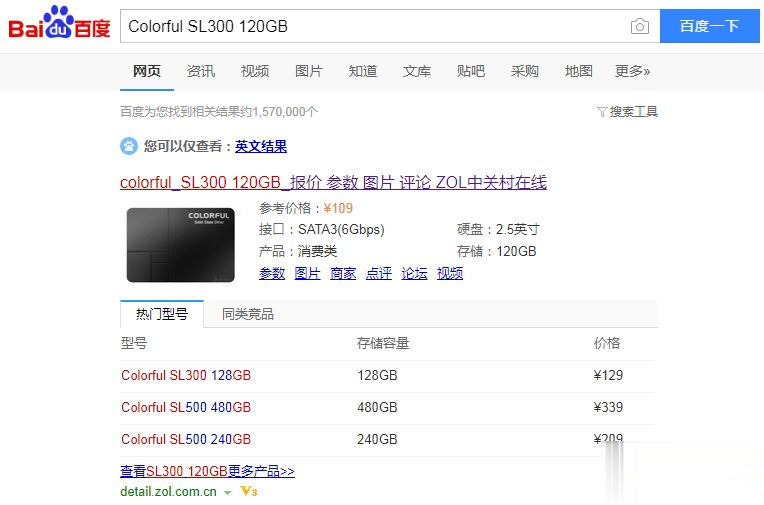Click 查看SL300 120GB更多产品>> link
Image resolution: width=764 pixels, height=505 pixels.
click(x=207, y=471)
